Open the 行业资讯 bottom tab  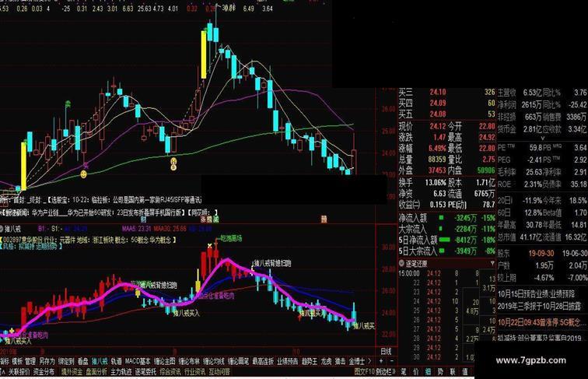[194, 372]
